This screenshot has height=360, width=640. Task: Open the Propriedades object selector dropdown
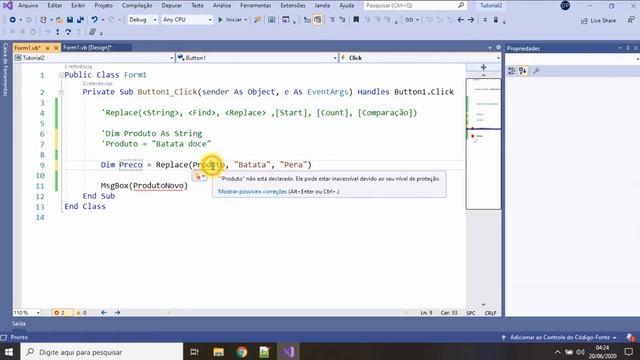coord(572,59)
